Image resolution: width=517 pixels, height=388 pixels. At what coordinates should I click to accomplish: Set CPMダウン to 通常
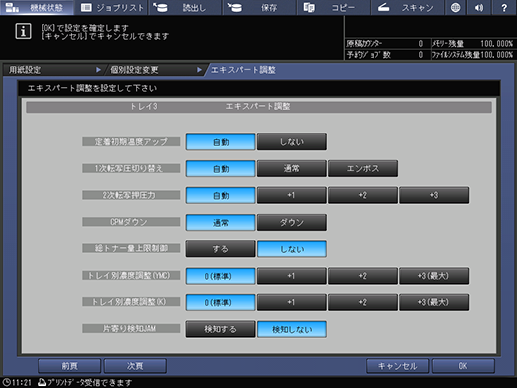pos(221,222)
